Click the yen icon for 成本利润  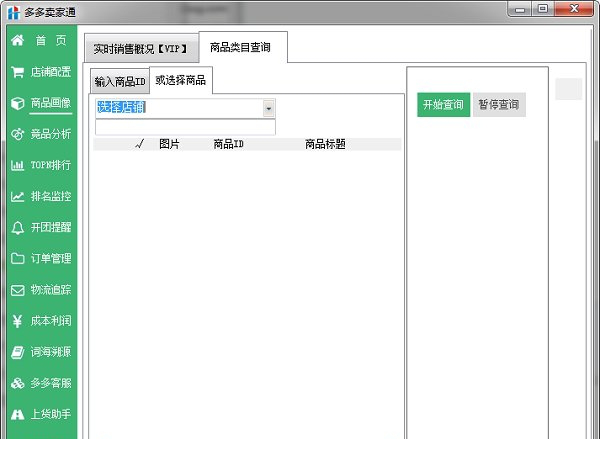pyautogui.click(x=18, y=321)
